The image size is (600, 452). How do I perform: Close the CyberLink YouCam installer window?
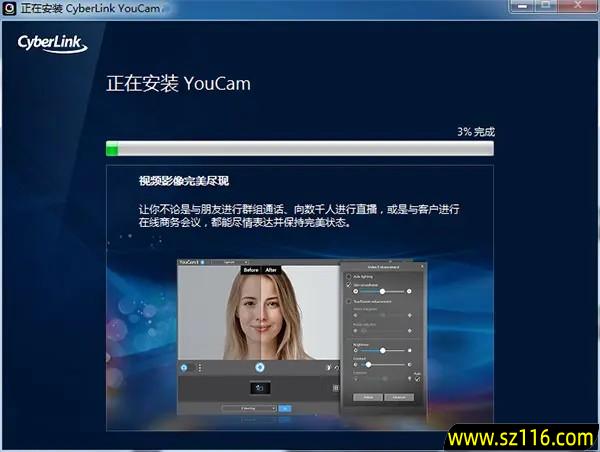pos(578,6)
